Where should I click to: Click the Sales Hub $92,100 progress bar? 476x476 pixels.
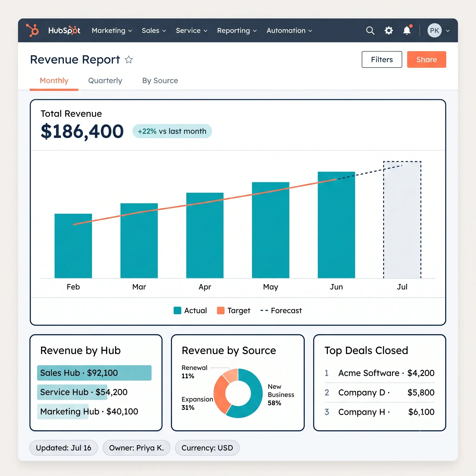pos(94,373)
